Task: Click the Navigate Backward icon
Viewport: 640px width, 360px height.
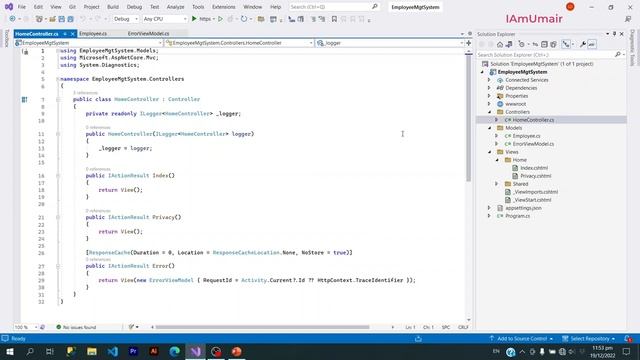Action: click(12, 19)
